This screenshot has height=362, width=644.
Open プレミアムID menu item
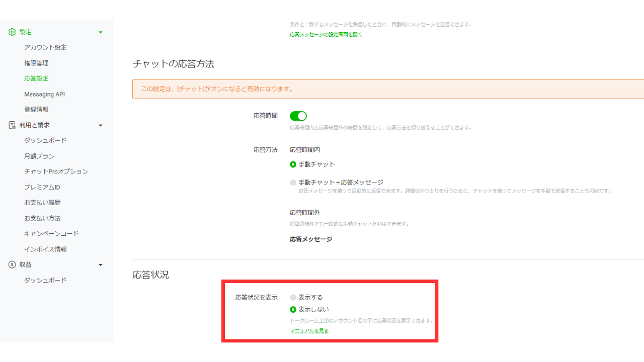click(42, 187)
